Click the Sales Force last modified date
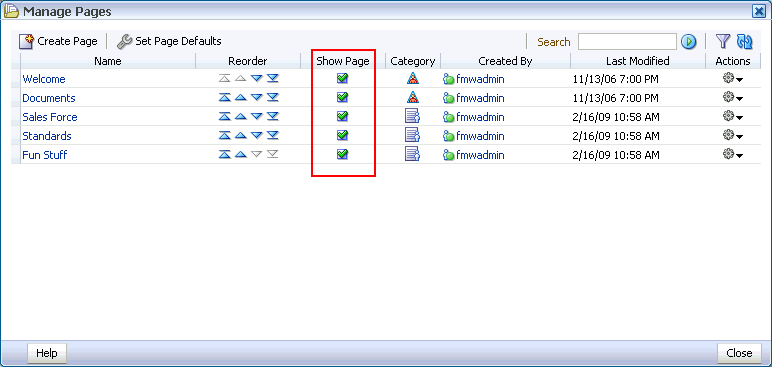Screen dimensions: 772x380 click(x=616, y=117)
